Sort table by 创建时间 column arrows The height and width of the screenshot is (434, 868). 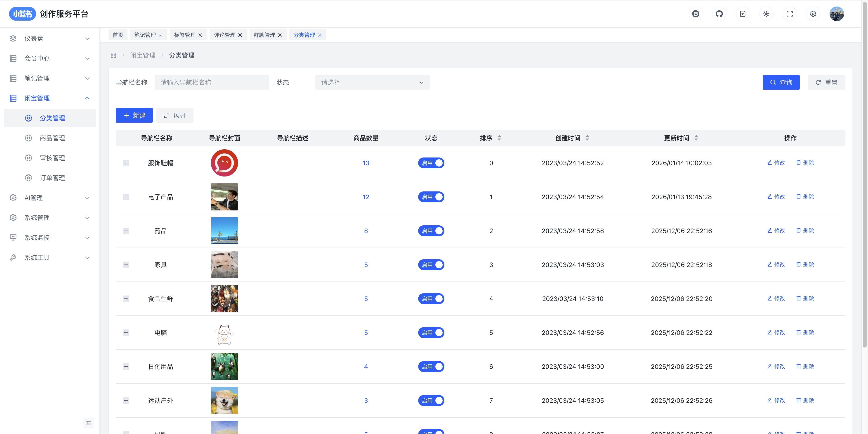[587, 138]
